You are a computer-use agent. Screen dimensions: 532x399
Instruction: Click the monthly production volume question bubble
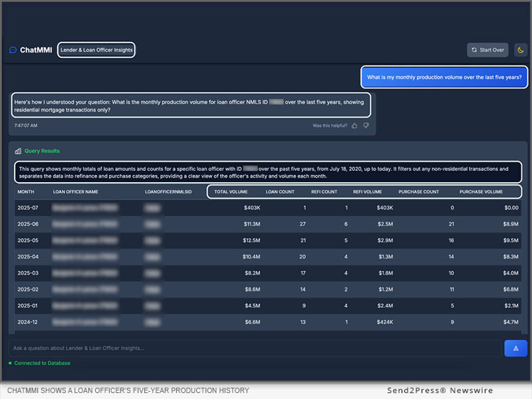444,77
